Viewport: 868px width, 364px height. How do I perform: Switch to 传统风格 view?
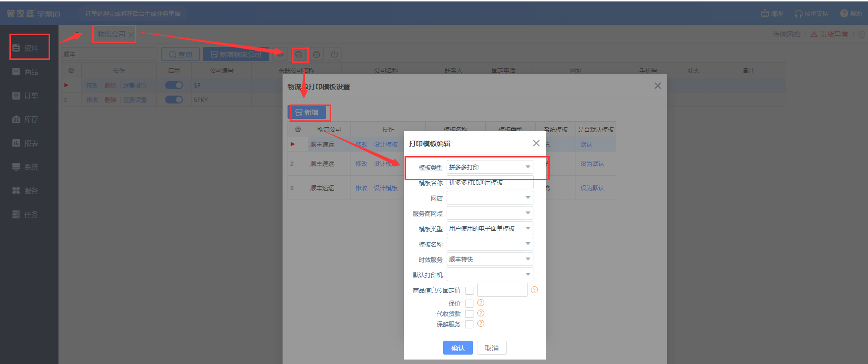tap(787, 34)
